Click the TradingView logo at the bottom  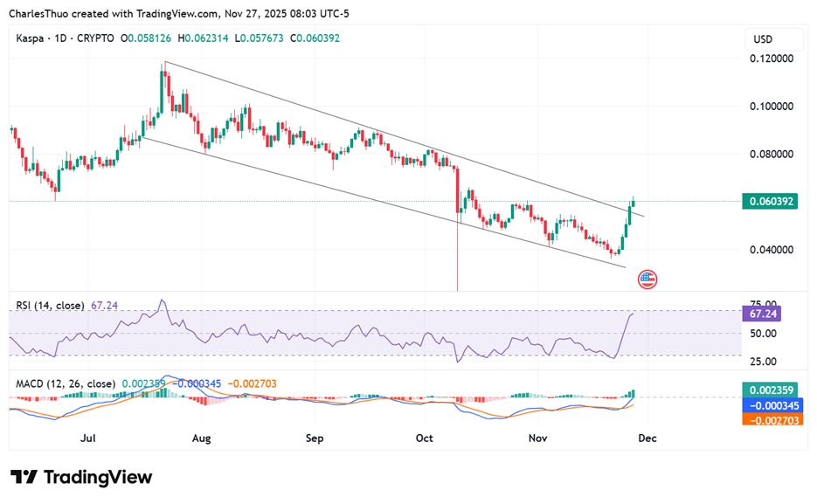(81, 477)
